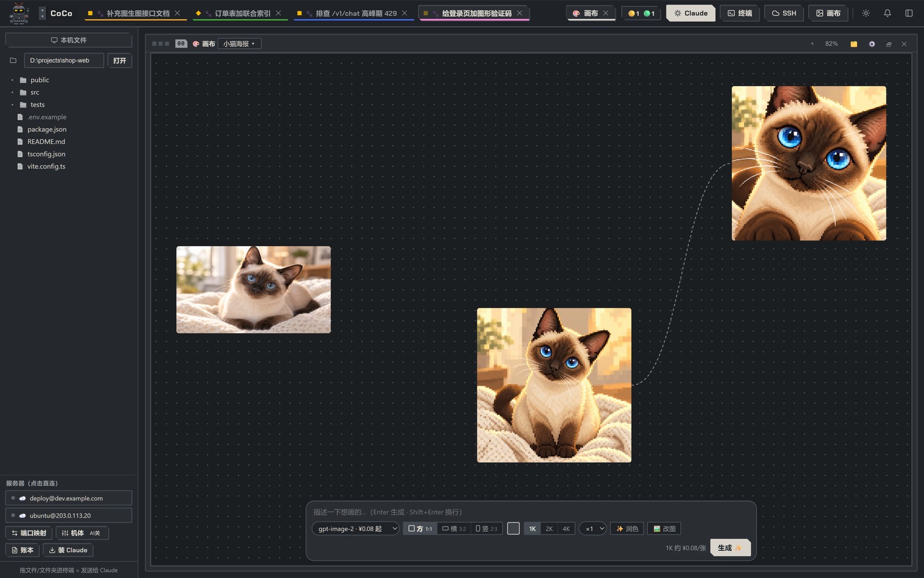This screenshot has width=924, height=578.
Task: Open the notifications bell
Action: [x=887, y=13]
